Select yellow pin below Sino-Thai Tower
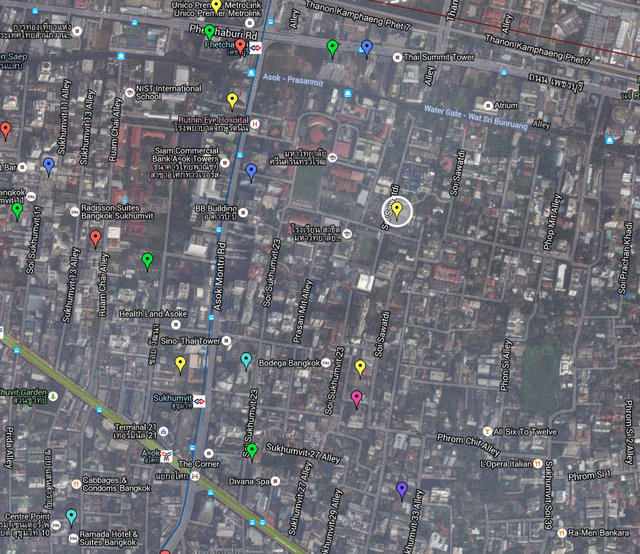 [x=180, y=364]
